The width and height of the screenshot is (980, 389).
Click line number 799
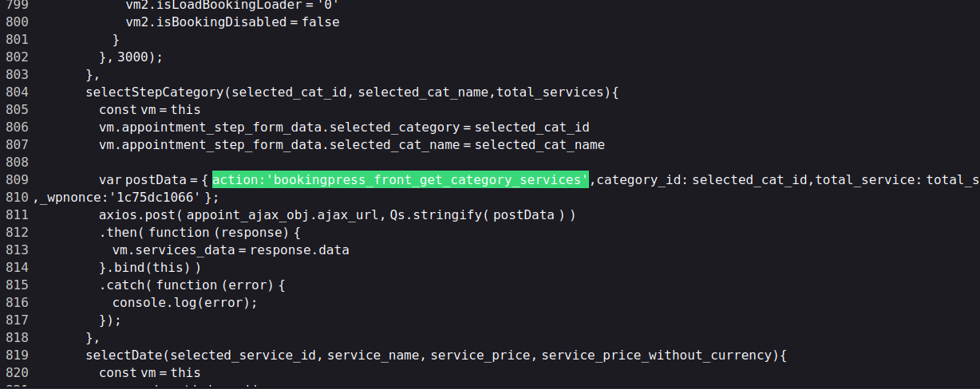[x=17, y=5]
